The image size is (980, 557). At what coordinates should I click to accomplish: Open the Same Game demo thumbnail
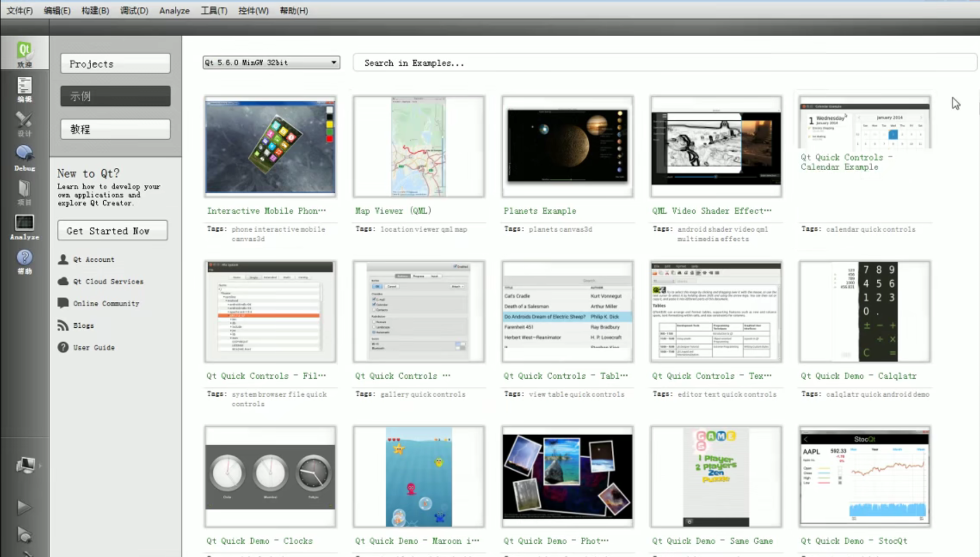[716, 477]
